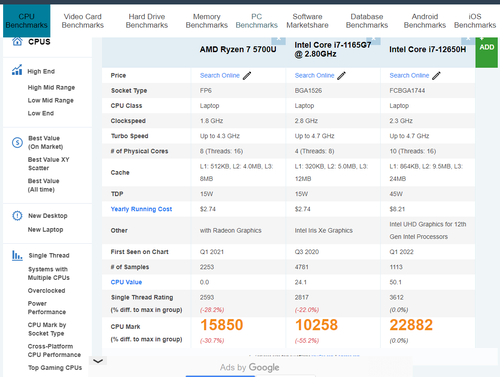Open the iOS Benchmarks tab
The image size is (500, 377).
point(475,21)
